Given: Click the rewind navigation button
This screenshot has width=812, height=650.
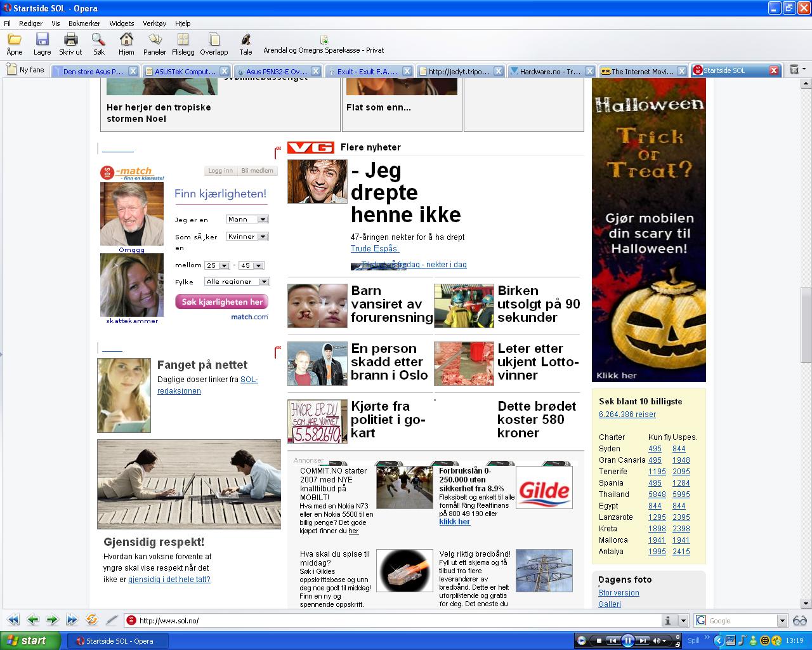Looking at the screenshot, I should click(13, 620).
